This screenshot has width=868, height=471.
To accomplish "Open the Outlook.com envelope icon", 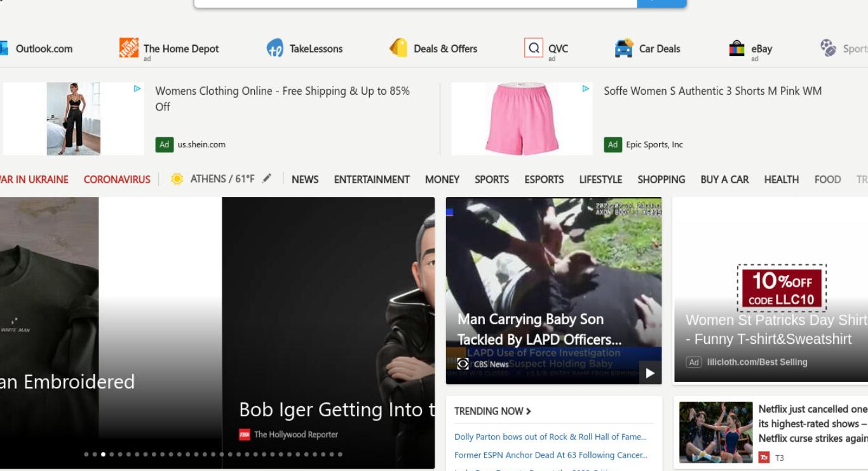I will pyautogui.click(x=3, y=48).
